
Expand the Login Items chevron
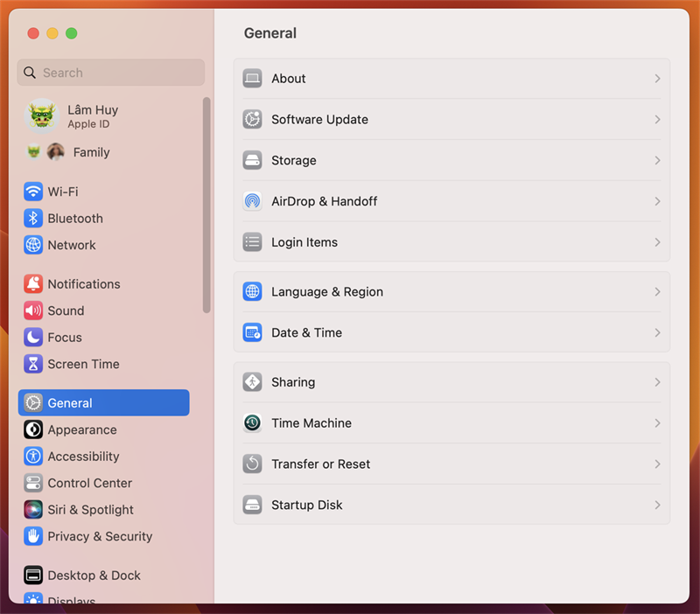point(658,242)
